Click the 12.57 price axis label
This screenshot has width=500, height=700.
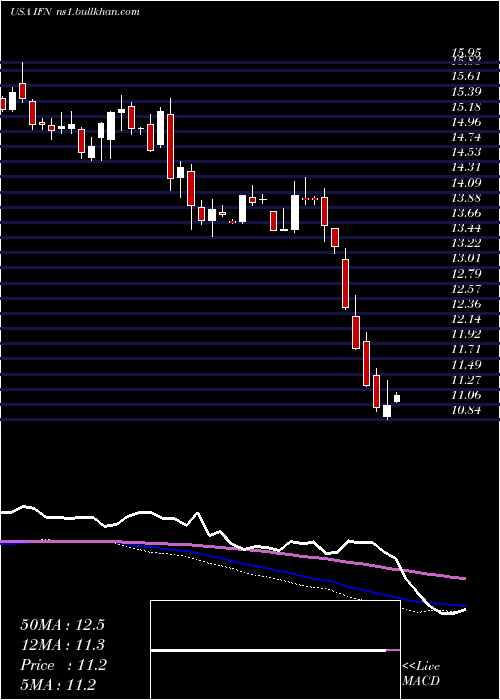[466, 289]
